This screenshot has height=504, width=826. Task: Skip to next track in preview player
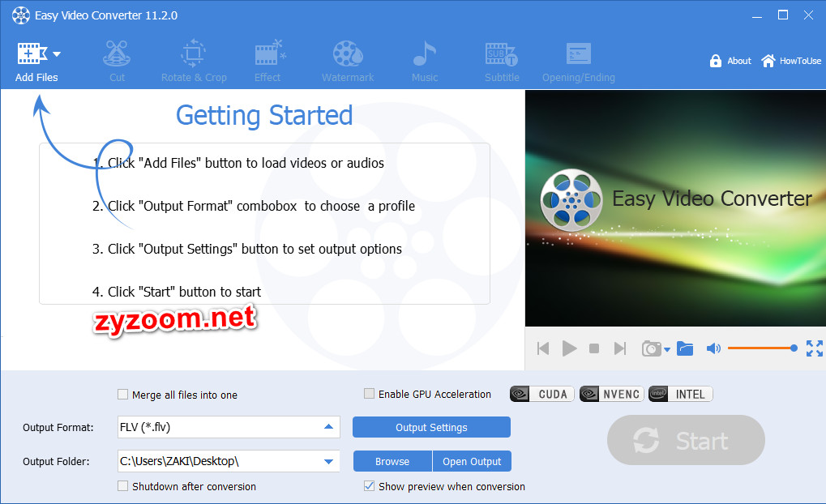point(620,348)
